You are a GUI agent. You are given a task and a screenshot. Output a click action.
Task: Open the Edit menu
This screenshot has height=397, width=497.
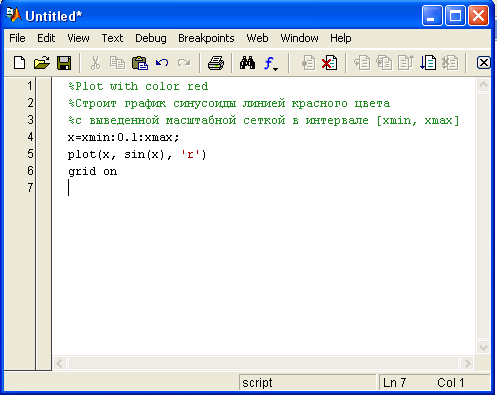click(x=46, y=38)
